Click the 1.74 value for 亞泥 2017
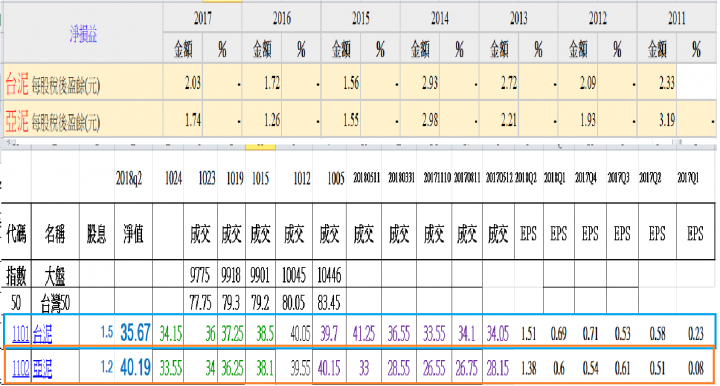The width and height of the screenshot is (720, 386). (x=193, y=120)
